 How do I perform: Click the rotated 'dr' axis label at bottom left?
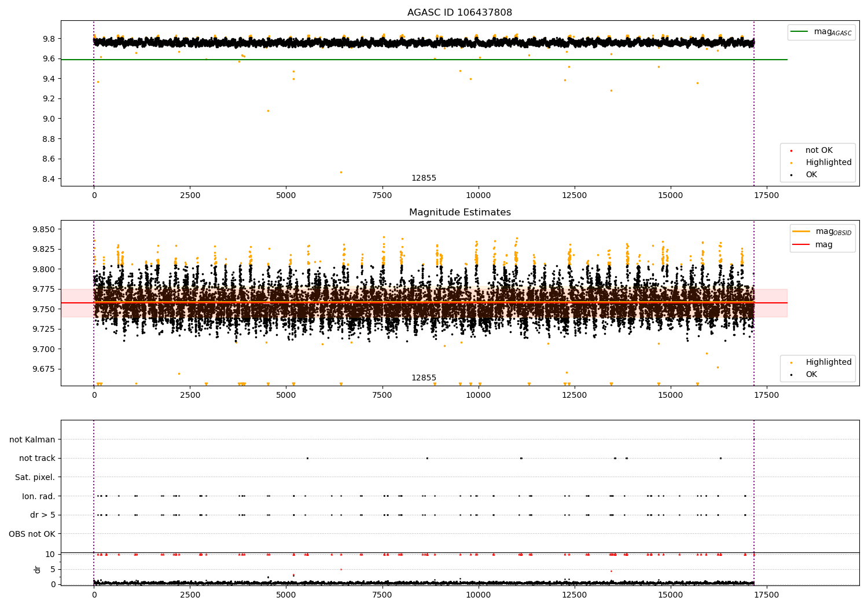(38, 569)
